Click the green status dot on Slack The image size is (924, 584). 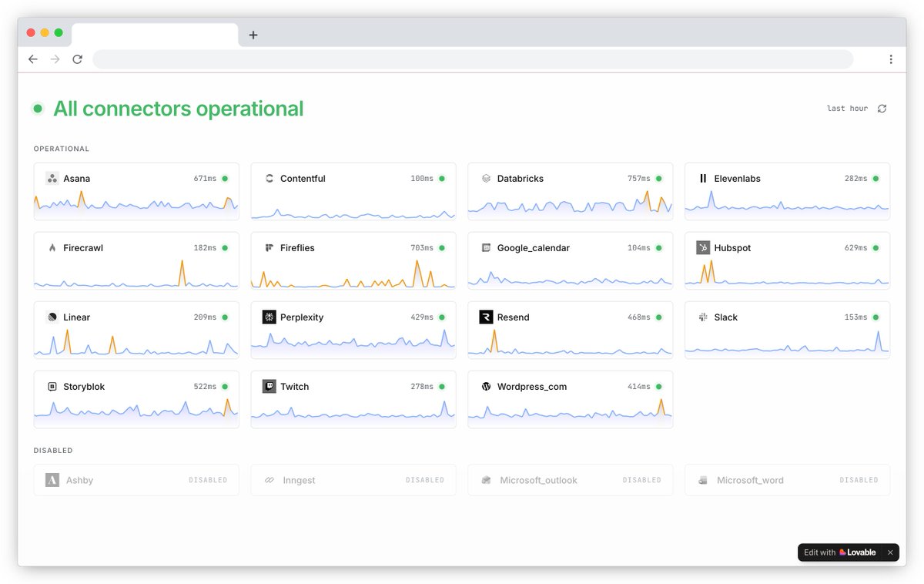876,317
